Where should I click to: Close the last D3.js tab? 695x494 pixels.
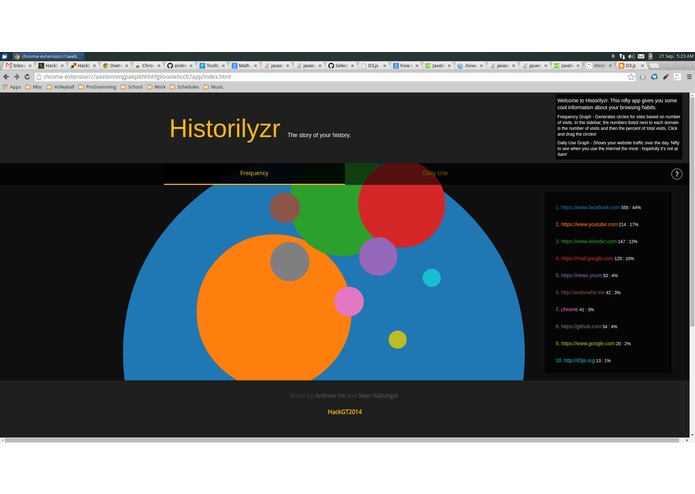click(642, 66)
